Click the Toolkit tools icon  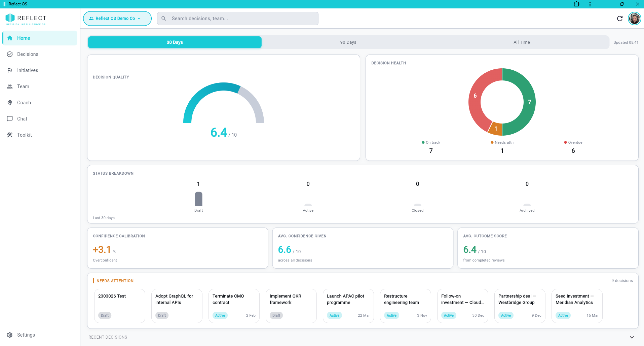10,135
